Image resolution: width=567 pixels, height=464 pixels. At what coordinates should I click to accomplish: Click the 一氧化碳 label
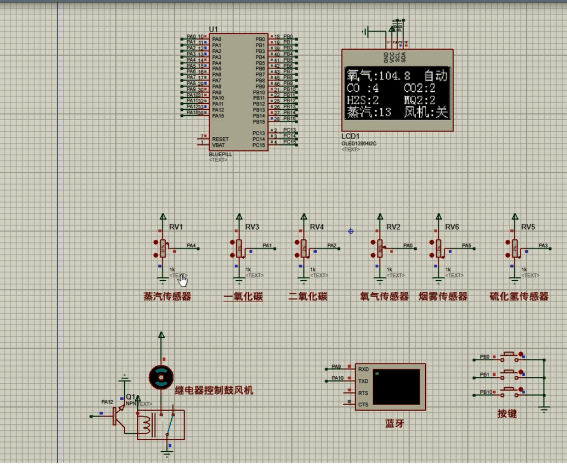tap(243, 297)
